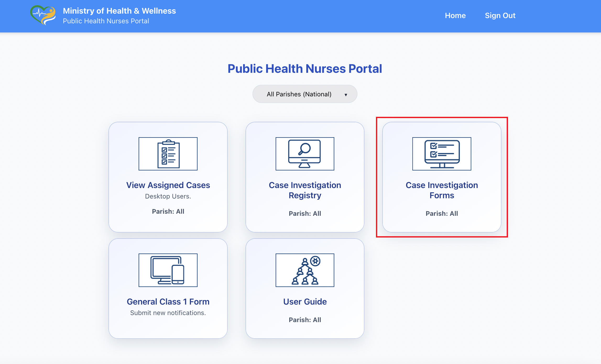The image size is (601, 364).
Task: Click Public Health Nurses Portal header subtitle
Action: pyautogui.click(x=106, y=21)
